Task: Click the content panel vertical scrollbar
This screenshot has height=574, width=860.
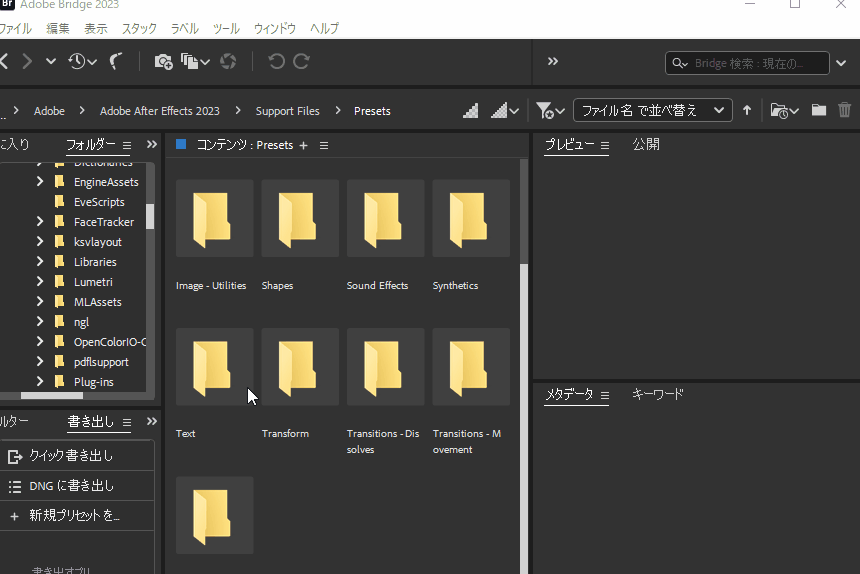Action: tap(524, 417)
